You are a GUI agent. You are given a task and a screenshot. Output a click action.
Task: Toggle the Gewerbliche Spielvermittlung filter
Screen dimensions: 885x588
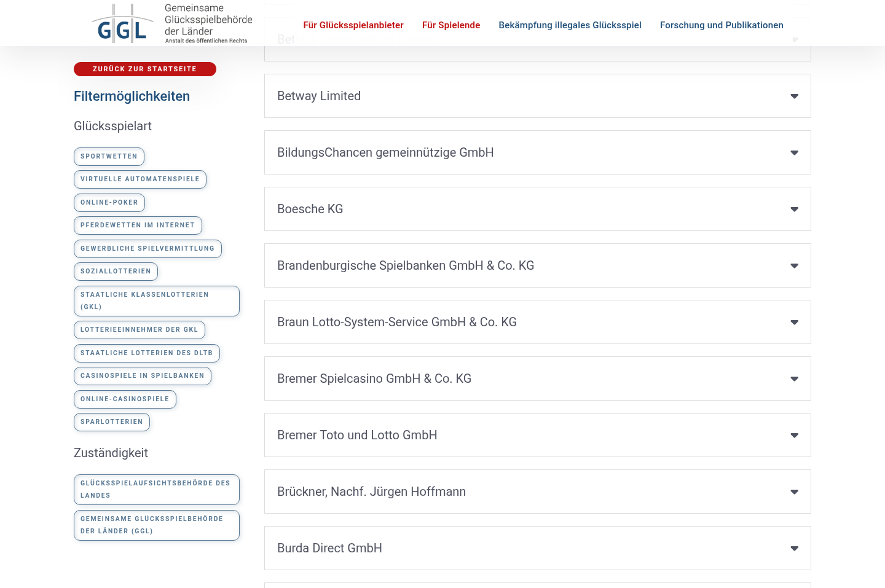coord(147,249)
